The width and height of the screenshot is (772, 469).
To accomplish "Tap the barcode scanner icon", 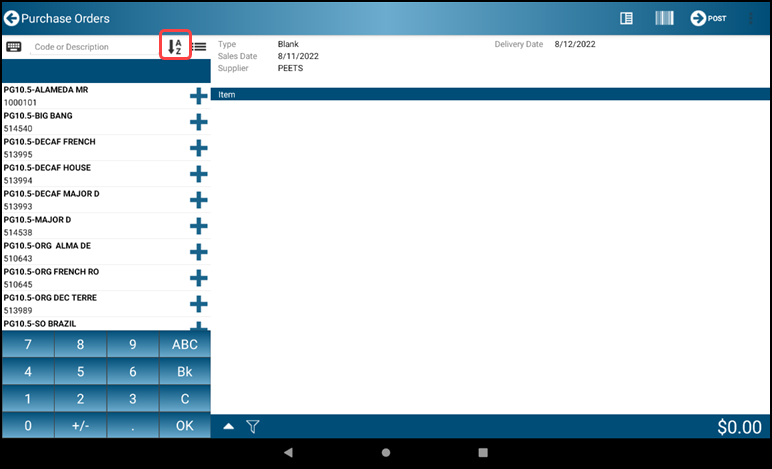I will (x=664, y=18).
